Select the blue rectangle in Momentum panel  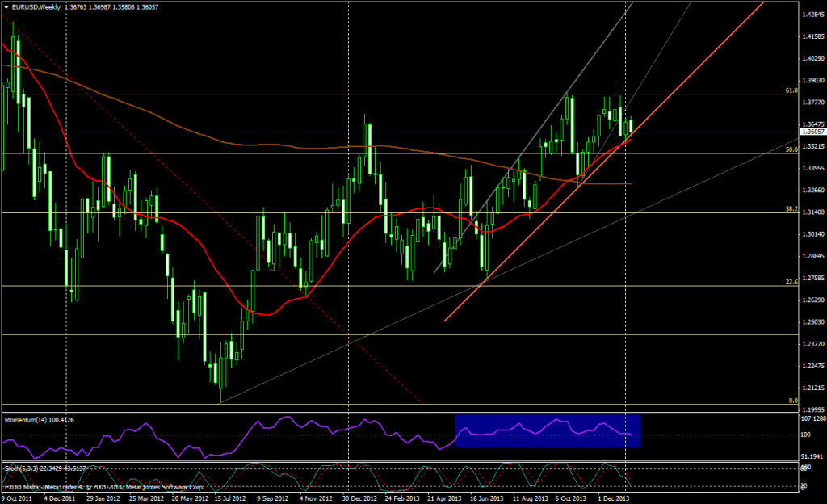pos(548,430)
